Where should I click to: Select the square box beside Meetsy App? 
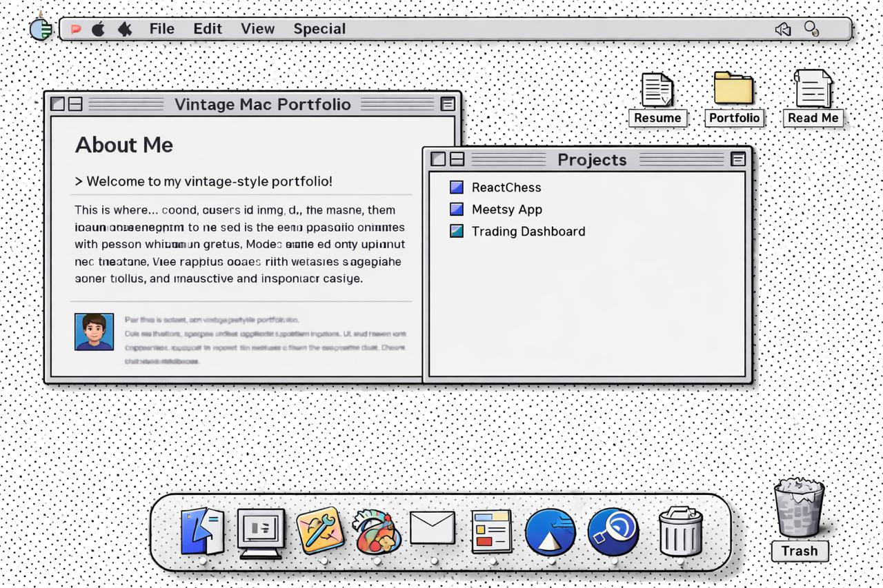point(457,210)
